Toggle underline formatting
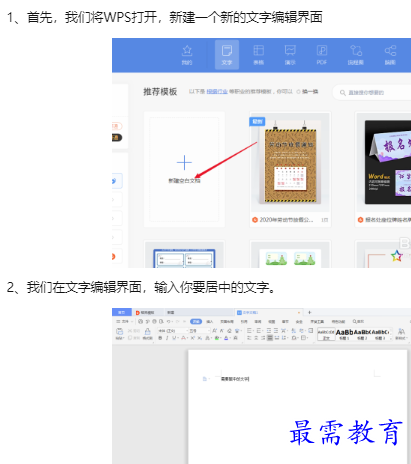411x464 pixels. coord(174,338)
